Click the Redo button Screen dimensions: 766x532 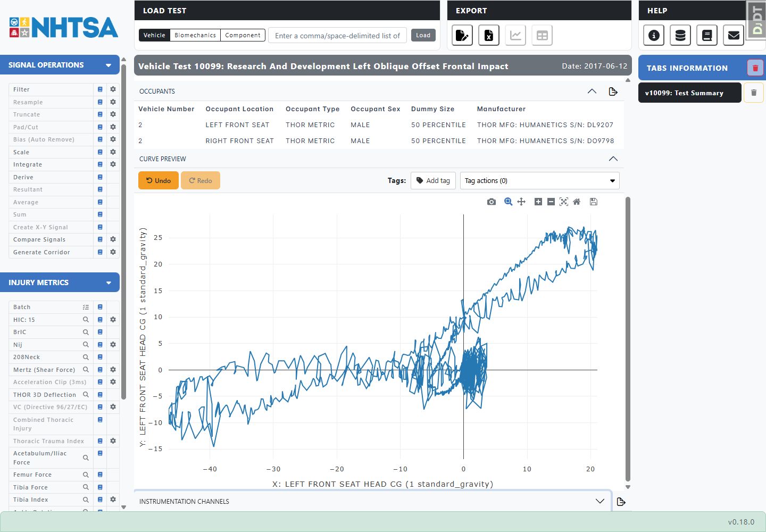(x=201, y=180)
